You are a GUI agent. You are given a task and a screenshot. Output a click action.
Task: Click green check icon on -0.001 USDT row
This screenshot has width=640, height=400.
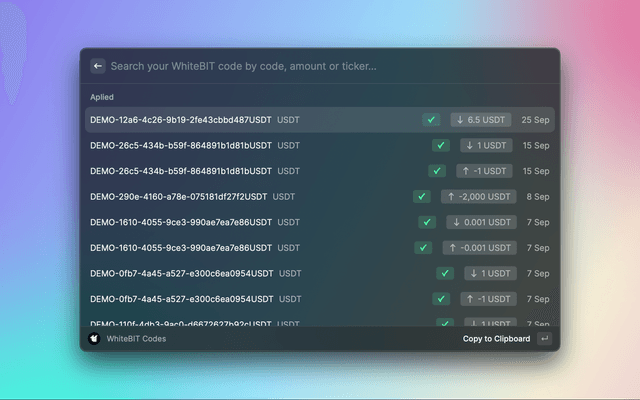pyautogui.click(x=424, y=248)
